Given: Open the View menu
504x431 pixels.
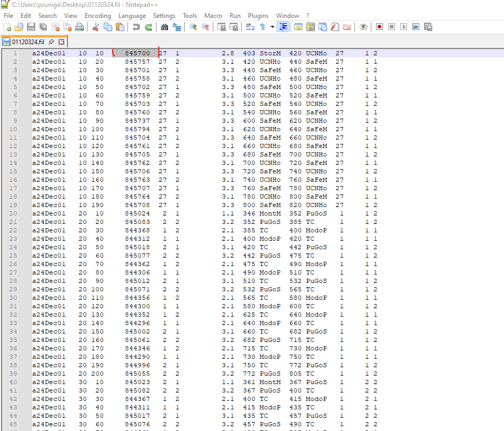Looking at the screenshot, I should 71,16.
